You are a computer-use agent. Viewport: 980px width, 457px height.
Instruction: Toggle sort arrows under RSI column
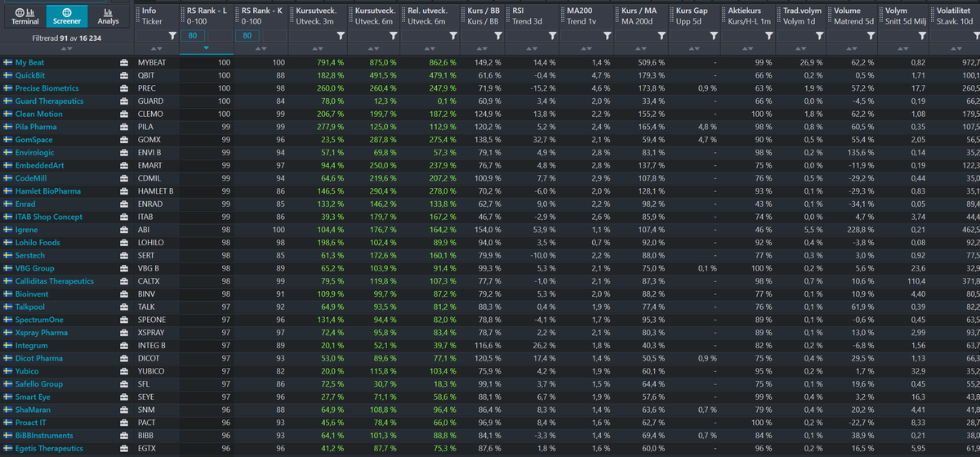(x=533, y=48)
